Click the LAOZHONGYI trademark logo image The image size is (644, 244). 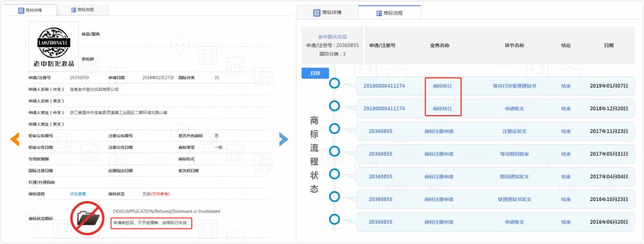coord(54,45)
